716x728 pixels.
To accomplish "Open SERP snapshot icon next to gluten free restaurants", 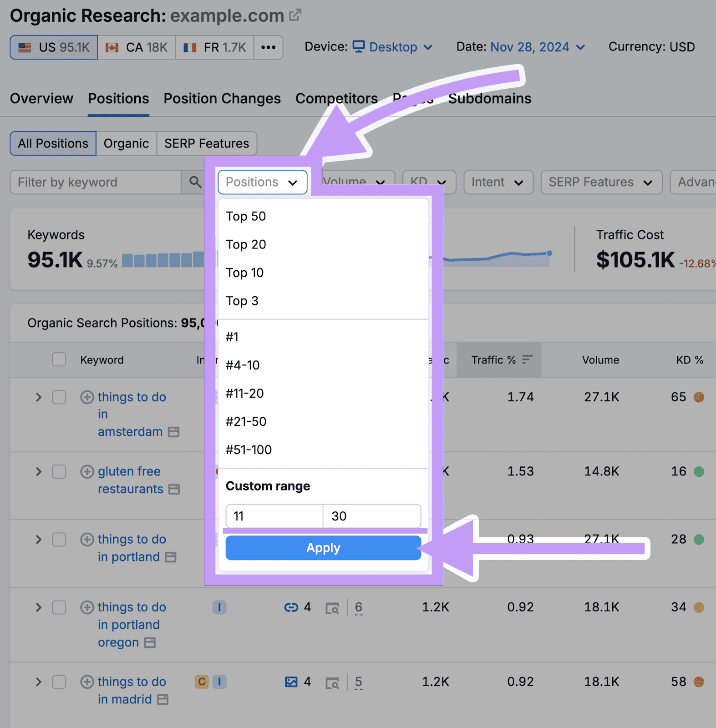I will pos(174,489).
